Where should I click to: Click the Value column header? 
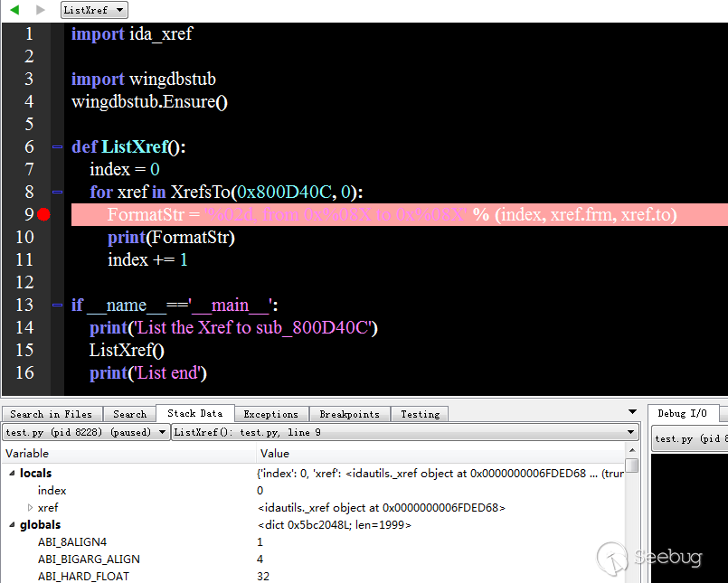tap(440, 454)
